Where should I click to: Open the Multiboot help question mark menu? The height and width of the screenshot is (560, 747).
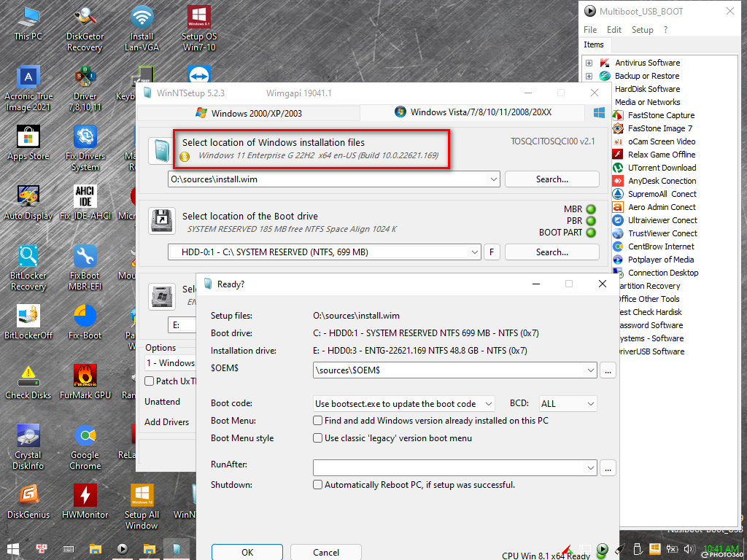(665, 29)
